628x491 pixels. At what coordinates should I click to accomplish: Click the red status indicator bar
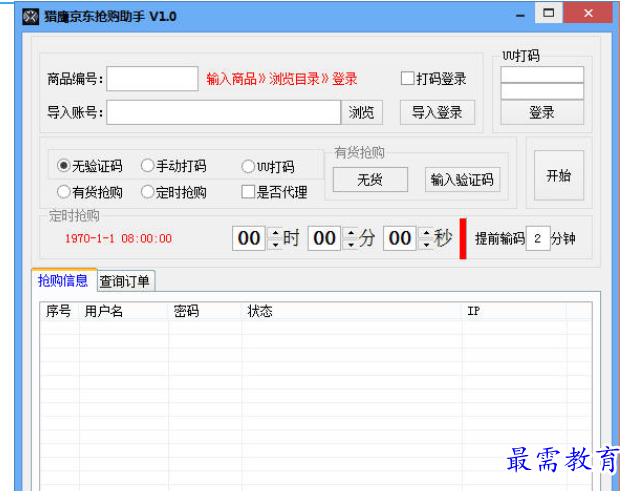click(463, 239)
